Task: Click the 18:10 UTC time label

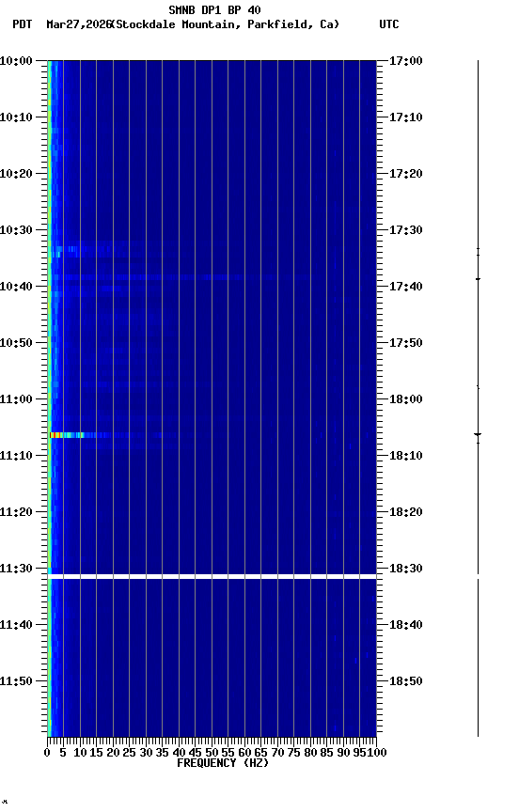Action: 406,456
